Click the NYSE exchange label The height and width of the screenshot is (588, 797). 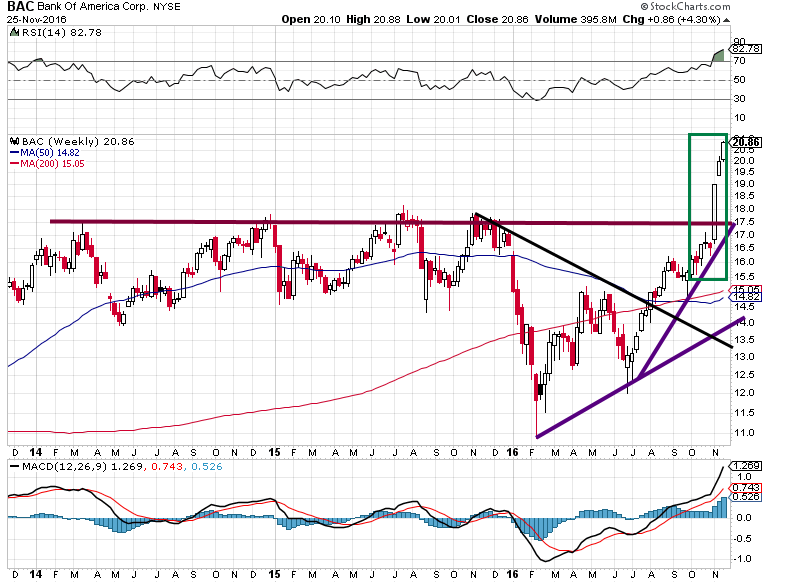coord(167,7)
